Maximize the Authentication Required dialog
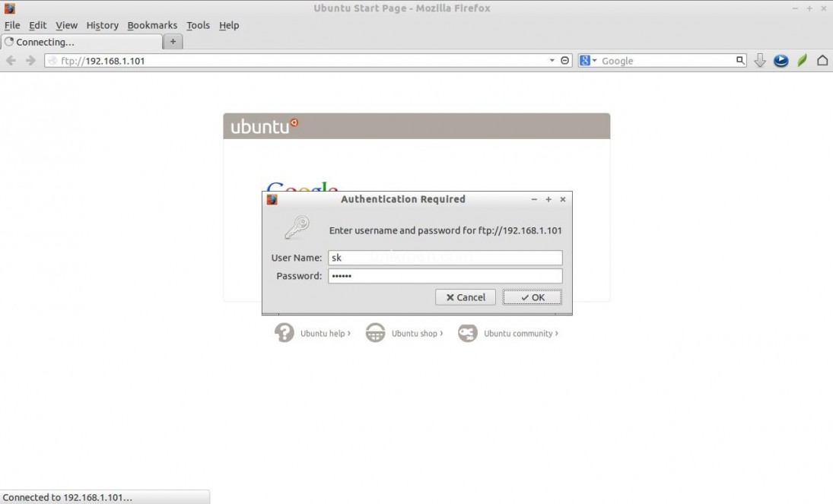 [548, 199]
